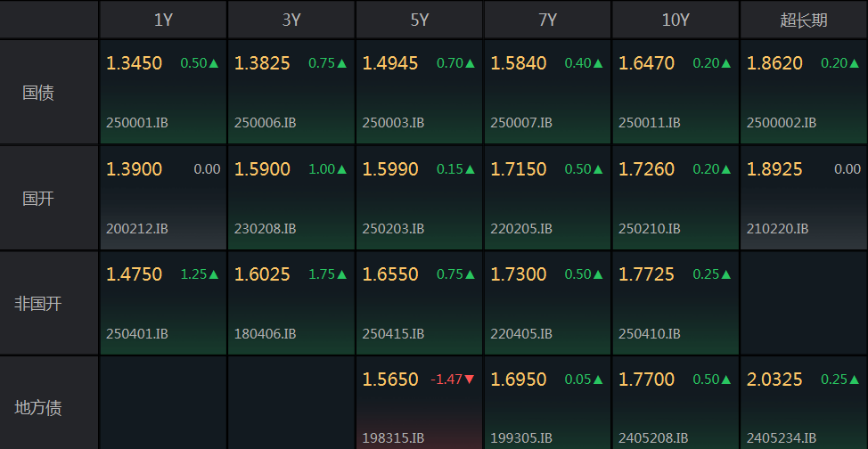
Task: Open bond code 250001.IB
Action: coord(136,123)
